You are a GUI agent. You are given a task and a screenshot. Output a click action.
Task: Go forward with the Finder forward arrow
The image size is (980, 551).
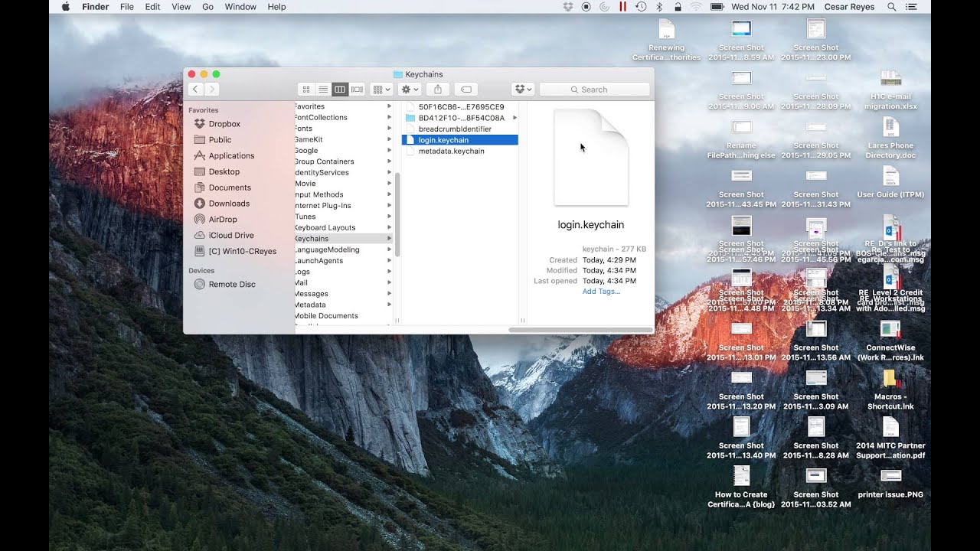tap(212, 90)
